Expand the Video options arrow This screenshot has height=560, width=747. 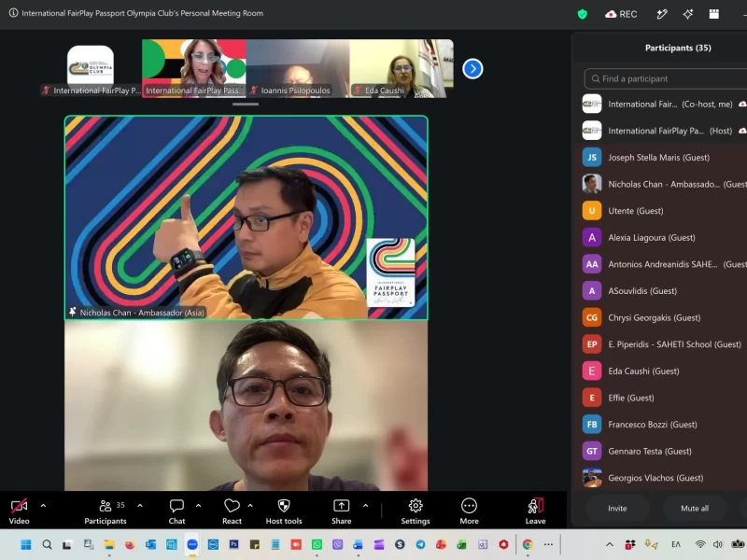click(43, 505)
